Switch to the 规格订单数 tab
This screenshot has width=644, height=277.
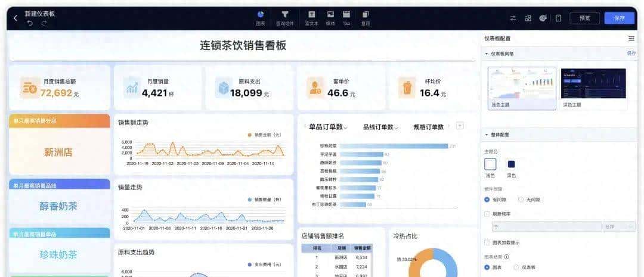pyautogui.click(x=429, y=127)
